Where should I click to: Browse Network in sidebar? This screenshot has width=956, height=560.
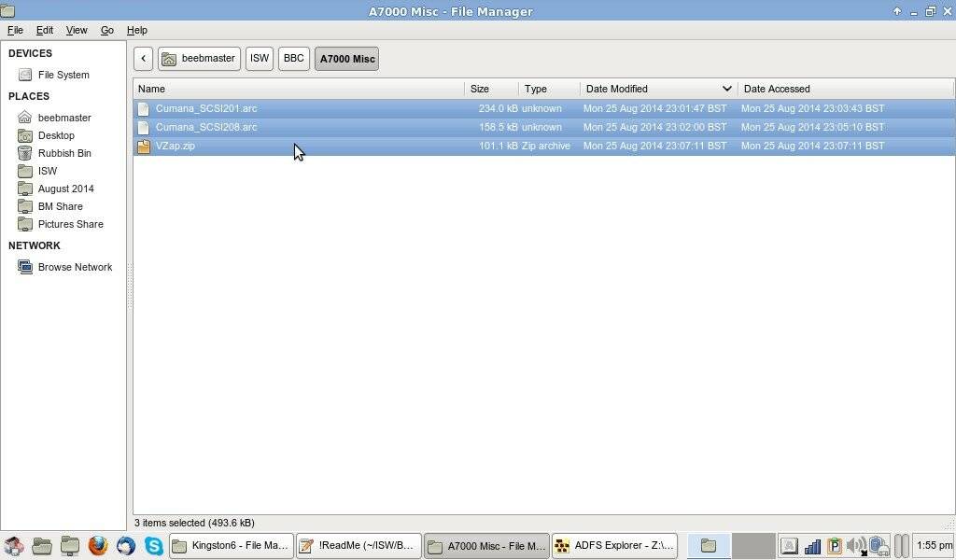[74, 268]
